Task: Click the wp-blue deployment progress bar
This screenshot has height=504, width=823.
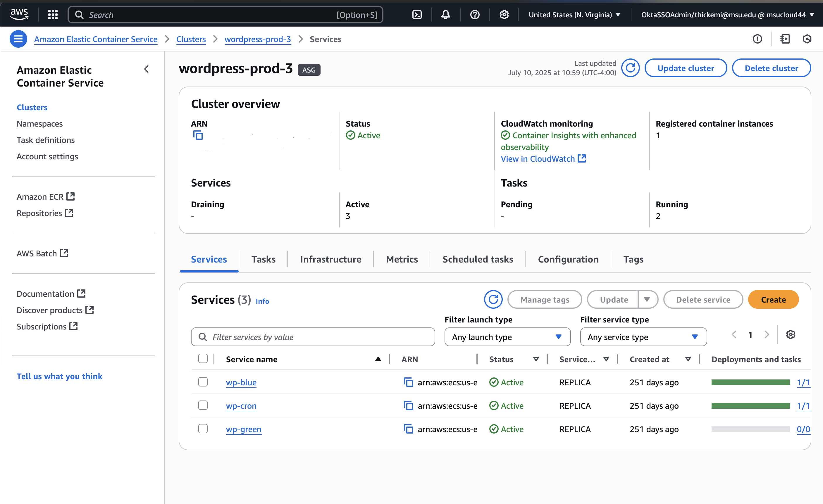Action: 750,382
